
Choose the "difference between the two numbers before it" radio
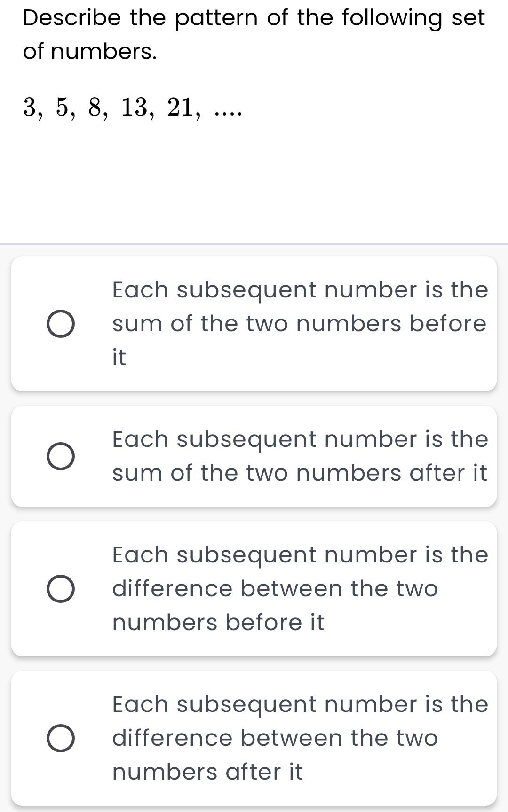tap(61, 589)
